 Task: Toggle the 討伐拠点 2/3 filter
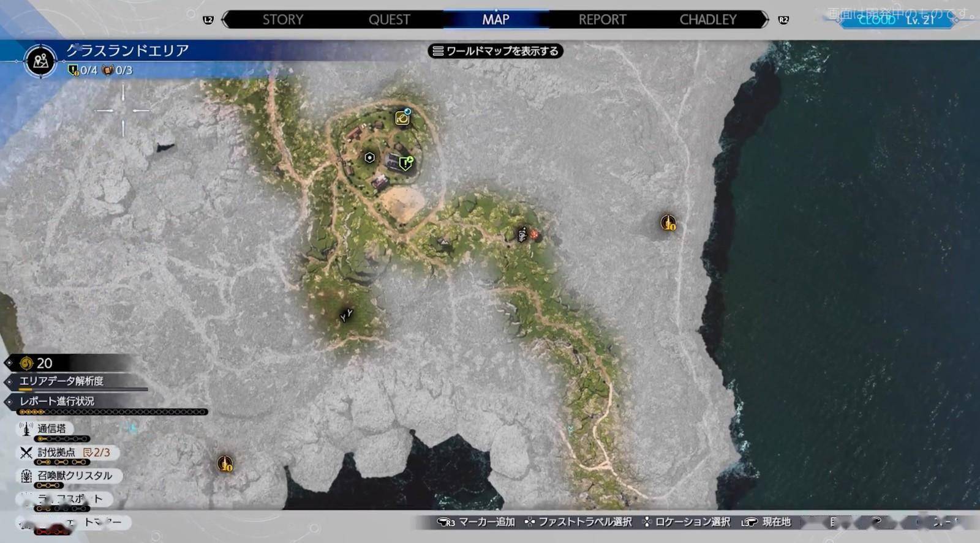73,452
